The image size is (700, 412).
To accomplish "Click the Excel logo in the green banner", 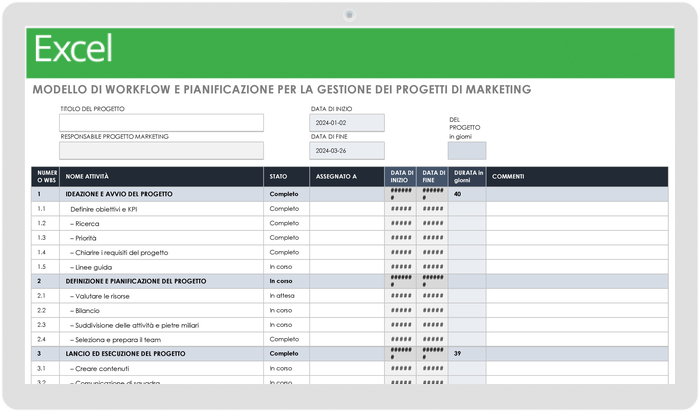I will (73, 49).
